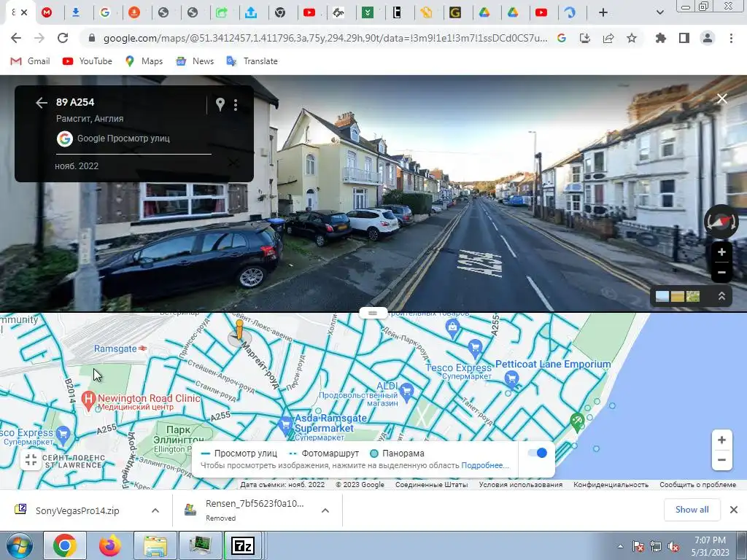747x560 pixels.
Task: Click the share page icon in address bar
Action: 608,38
